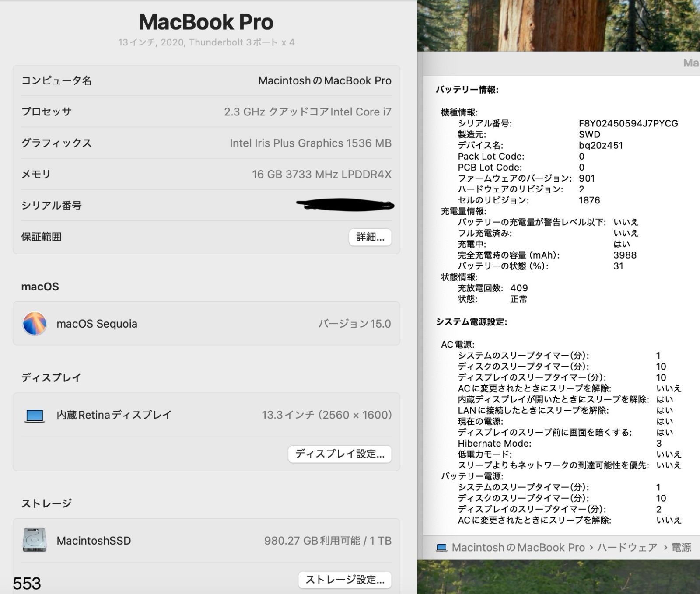
Task: Open ストレージ設定... storage settings
Action: [345, 580]
